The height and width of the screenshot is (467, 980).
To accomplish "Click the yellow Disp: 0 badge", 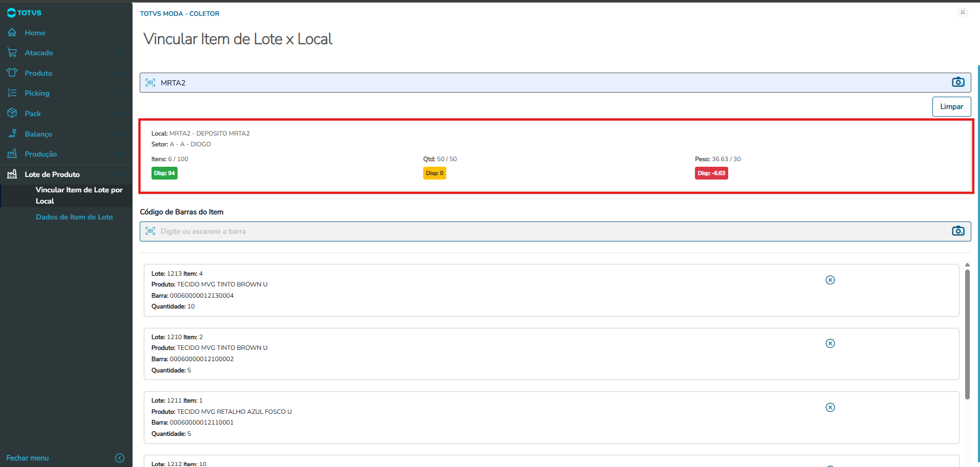I will (x=434, y=173).
